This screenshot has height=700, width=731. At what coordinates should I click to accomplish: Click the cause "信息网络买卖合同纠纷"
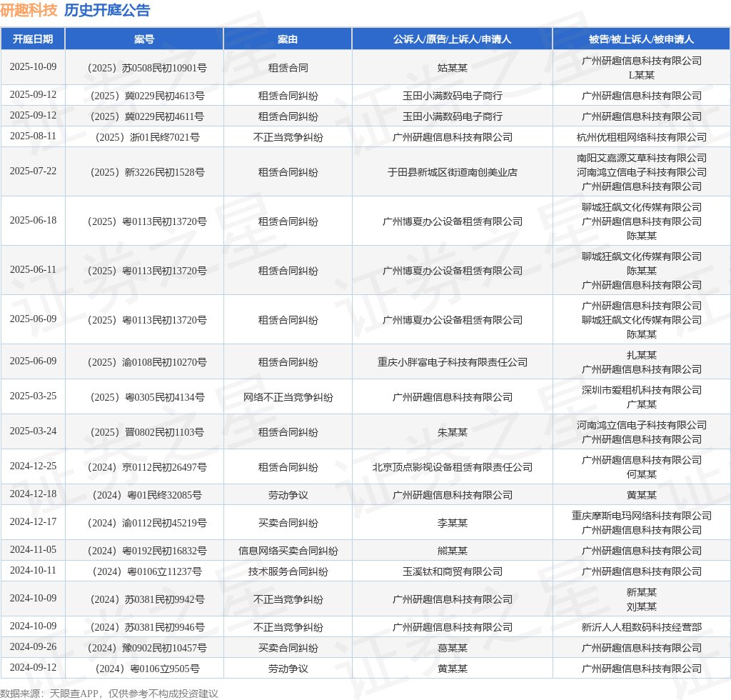(x=288, y=551)
